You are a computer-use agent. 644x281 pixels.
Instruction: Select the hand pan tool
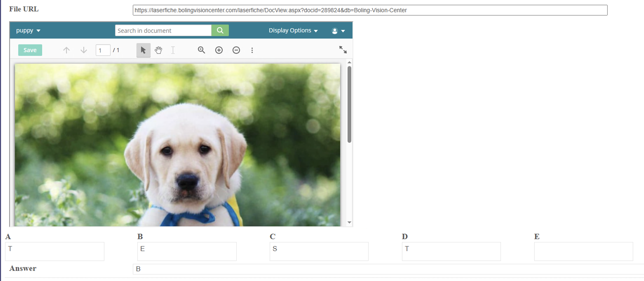click(x=158, y=50)
